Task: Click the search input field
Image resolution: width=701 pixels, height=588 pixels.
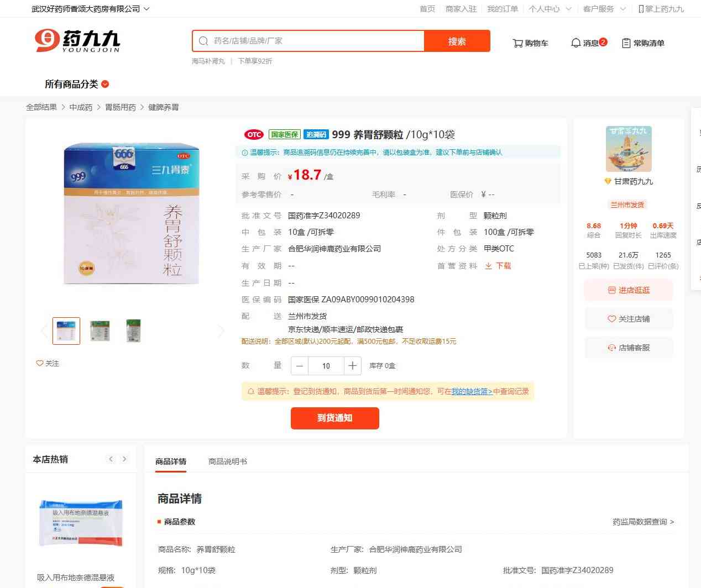Action: (x=315, y=41)
